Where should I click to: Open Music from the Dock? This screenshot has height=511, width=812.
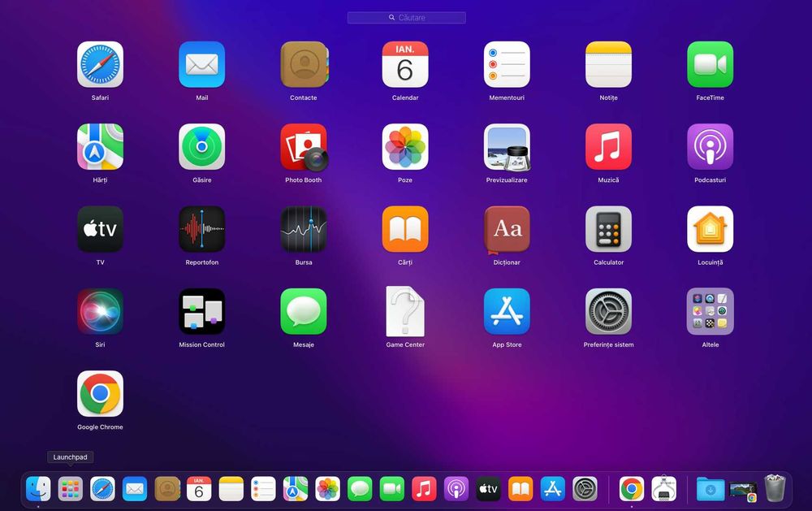point(424,489)
